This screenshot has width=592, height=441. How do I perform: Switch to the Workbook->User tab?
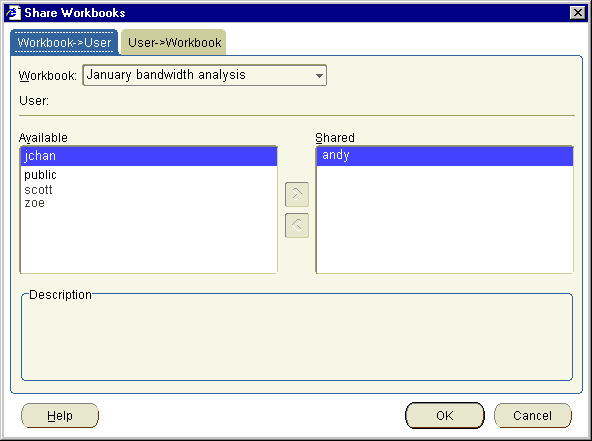click(x=65, y=42)
